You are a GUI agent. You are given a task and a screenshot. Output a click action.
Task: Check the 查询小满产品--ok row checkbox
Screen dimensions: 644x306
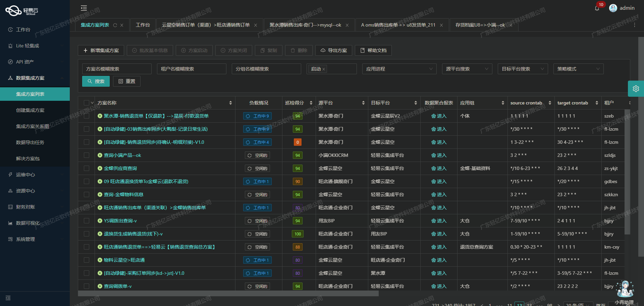coord(87,155)
